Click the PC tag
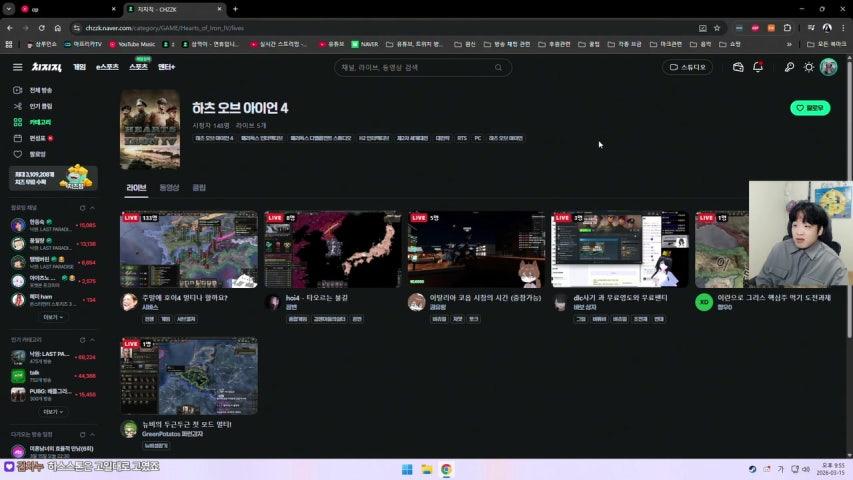 [x=478, y=138]
